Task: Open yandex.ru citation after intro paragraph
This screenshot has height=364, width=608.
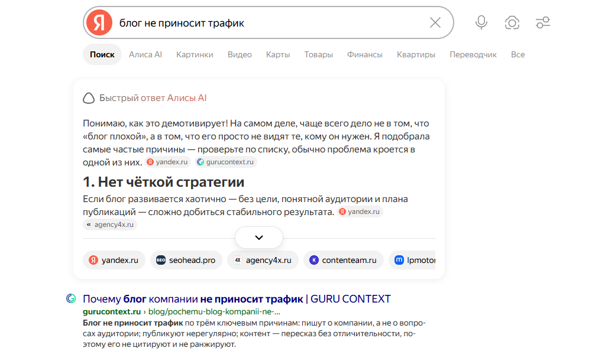Action: click(167, 162)
